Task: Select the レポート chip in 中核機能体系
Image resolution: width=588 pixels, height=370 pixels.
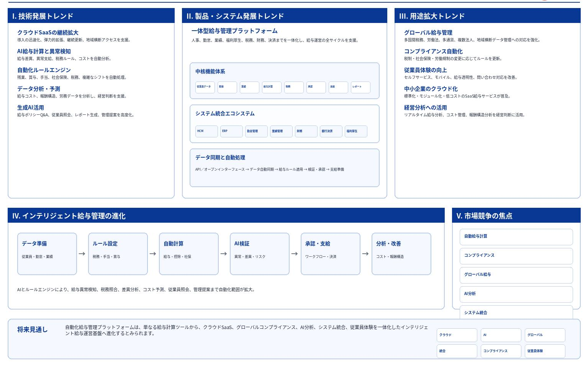Action: tap(360, 87)
